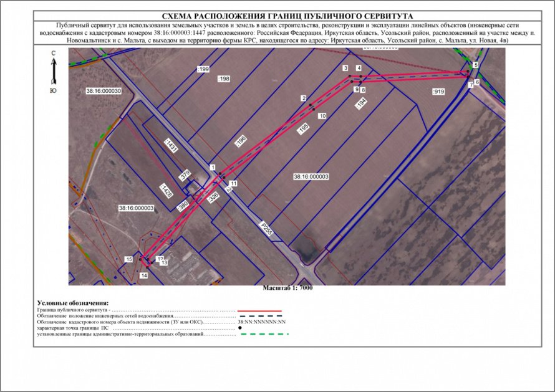Click boundary point number "8"
Screen dimensions: 555x392
(x=363, y=90)
